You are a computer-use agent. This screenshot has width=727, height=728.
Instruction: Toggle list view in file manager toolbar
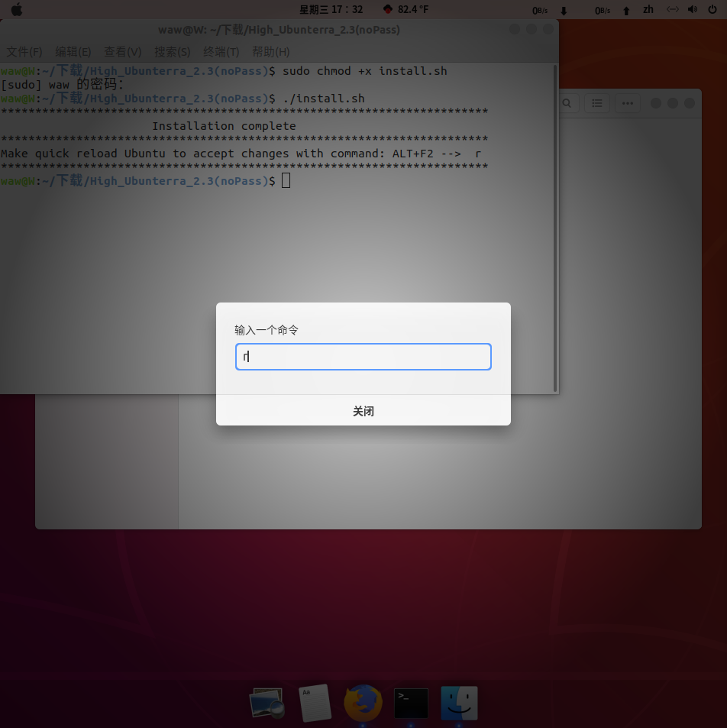[x=597, y=103]
